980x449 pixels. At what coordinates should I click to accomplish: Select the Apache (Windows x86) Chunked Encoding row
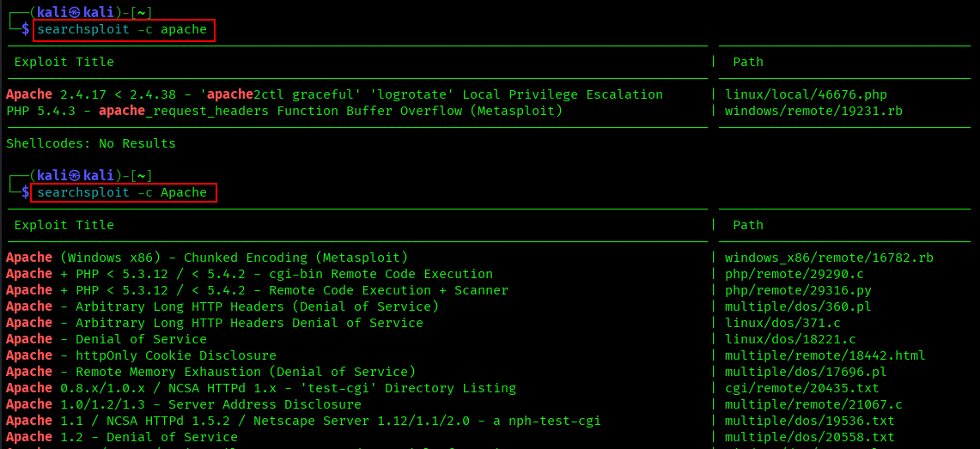pos(207,258)
